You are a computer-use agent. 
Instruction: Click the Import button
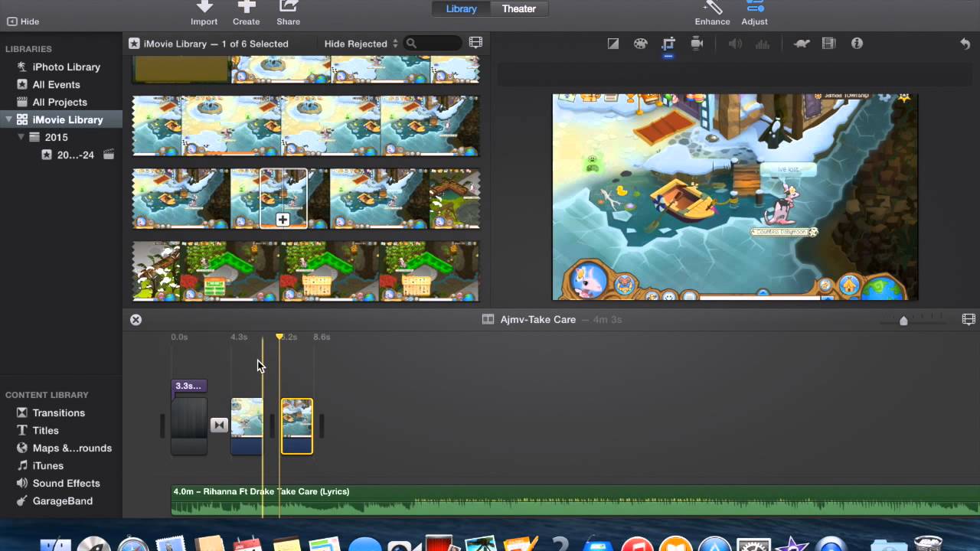204,13
